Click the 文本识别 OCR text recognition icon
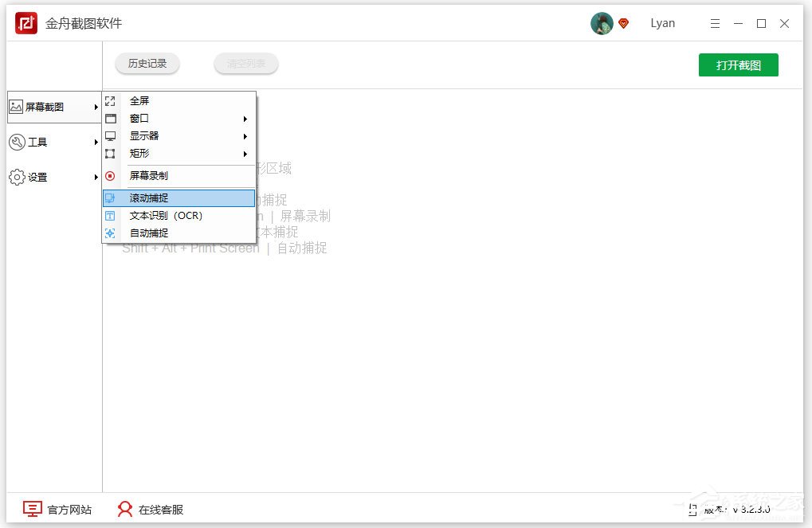This screenshot has width=812, height=528. (110, 215)
